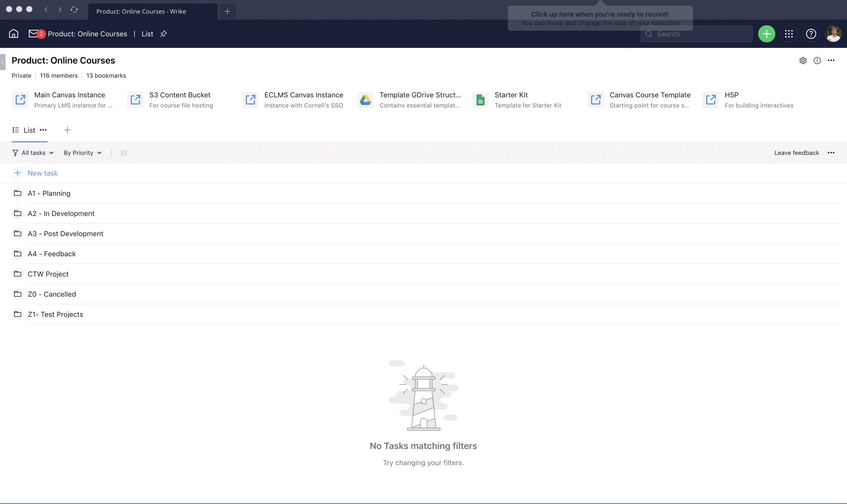The height and width of the screenshot is (504, 847).
Task: Open the A3 - Post Development folder
Action: click(x=66, y=234)
